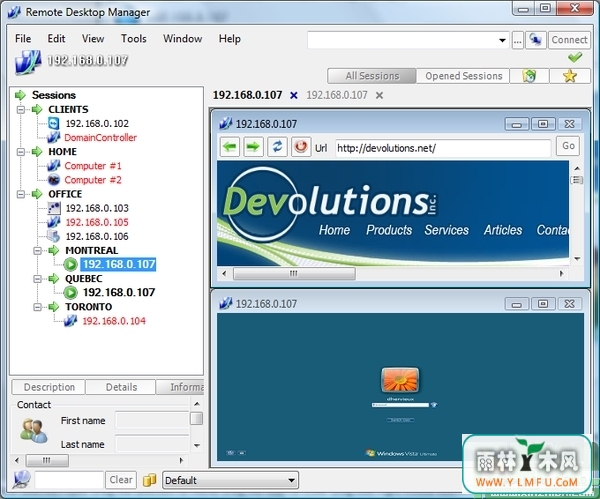Click the contact people icon
The height and width of the screenshot is (499, 600).
point(33,431)
